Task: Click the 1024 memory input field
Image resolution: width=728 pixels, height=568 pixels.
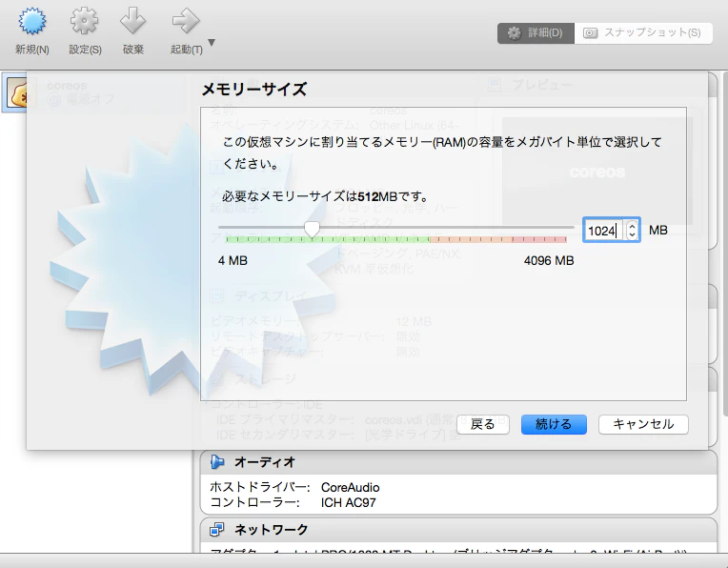Action: coord(604,231)
